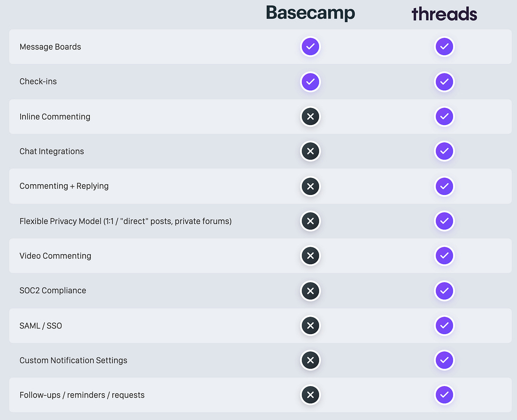517x420 pixels.
Task: Click threads' checkmark for SOC2 Compliance
Action: pos(444,291)
